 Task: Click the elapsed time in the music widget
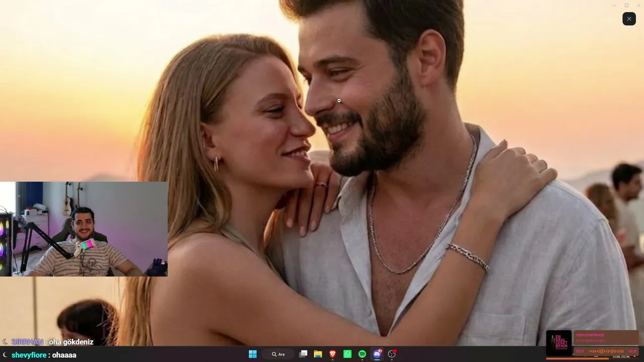click(580, 351)
